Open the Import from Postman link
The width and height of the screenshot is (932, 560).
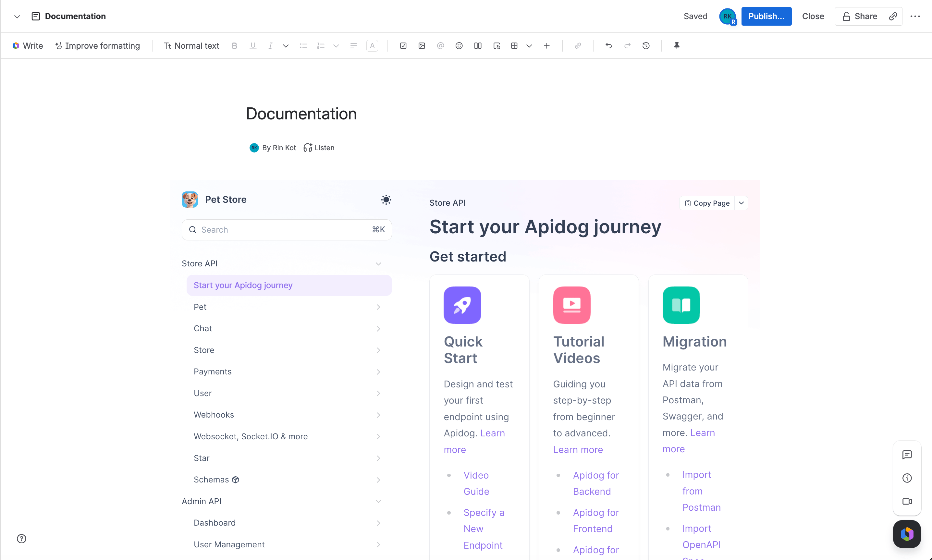(702, 491)
